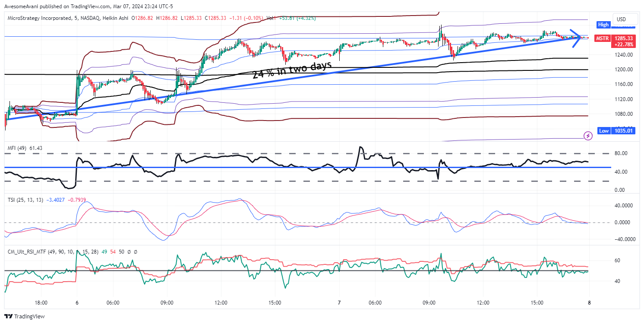Click the blue TSI value −3.4027
Screen dimensions: 644x324
point(55,200)
